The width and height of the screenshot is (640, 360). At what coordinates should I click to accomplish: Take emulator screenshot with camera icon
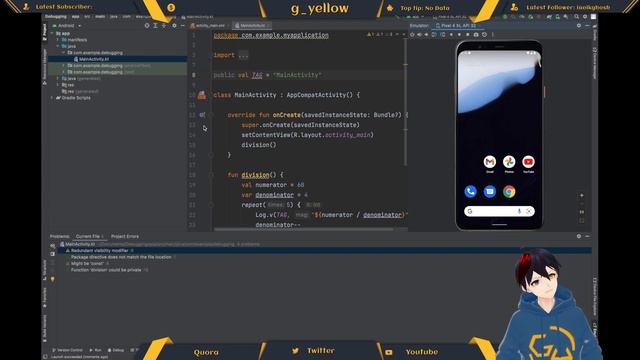click(476, 35)
